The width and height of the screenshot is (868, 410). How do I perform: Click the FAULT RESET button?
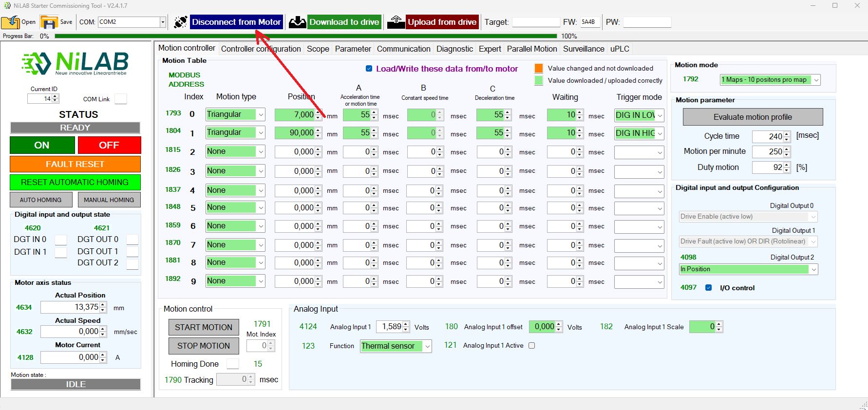coord(75,164)
